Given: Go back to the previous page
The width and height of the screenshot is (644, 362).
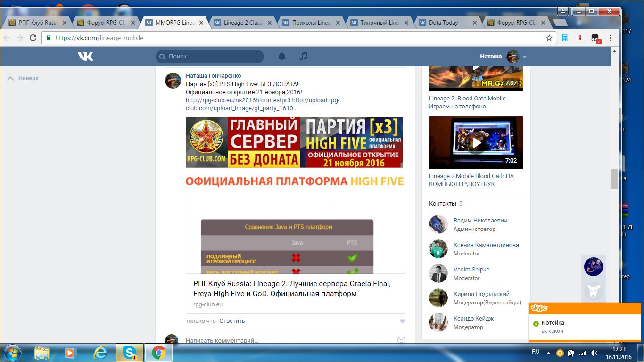Looking at the screenshot, I should [x=7, y=38].
